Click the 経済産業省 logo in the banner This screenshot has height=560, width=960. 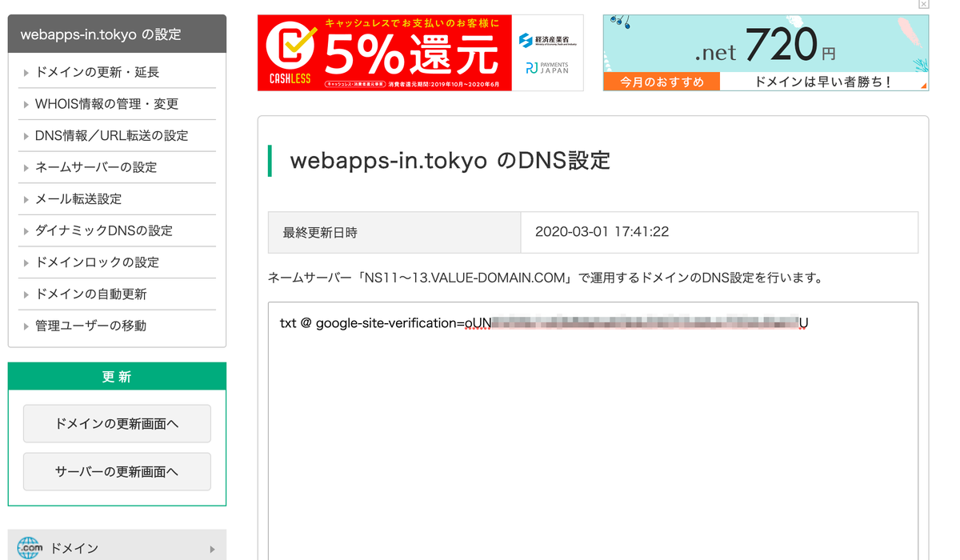pos(548,39)
